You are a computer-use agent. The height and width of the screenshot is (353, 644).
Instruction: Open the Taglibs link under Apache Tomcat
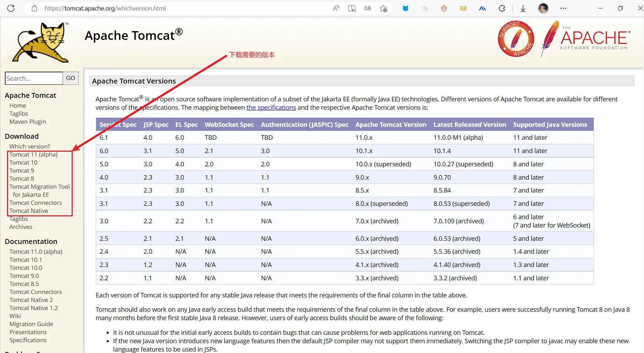tap(19, 114)
